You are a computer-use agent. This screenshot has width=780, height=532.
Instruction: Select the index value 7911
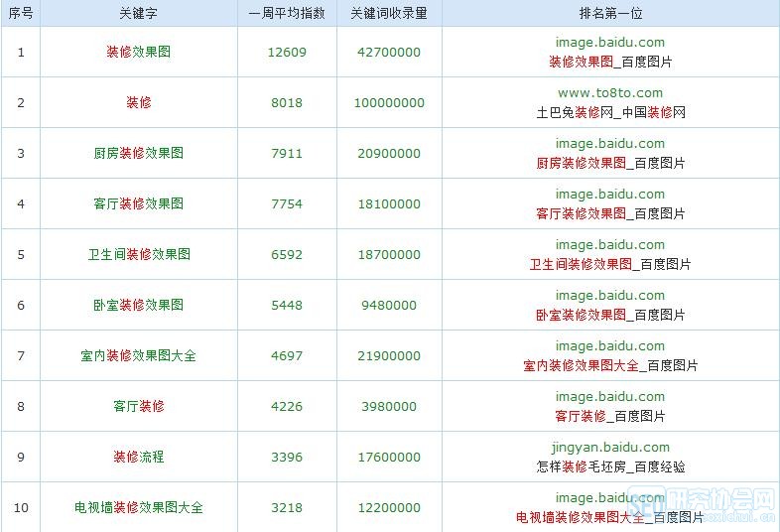(x=287, y=153)
